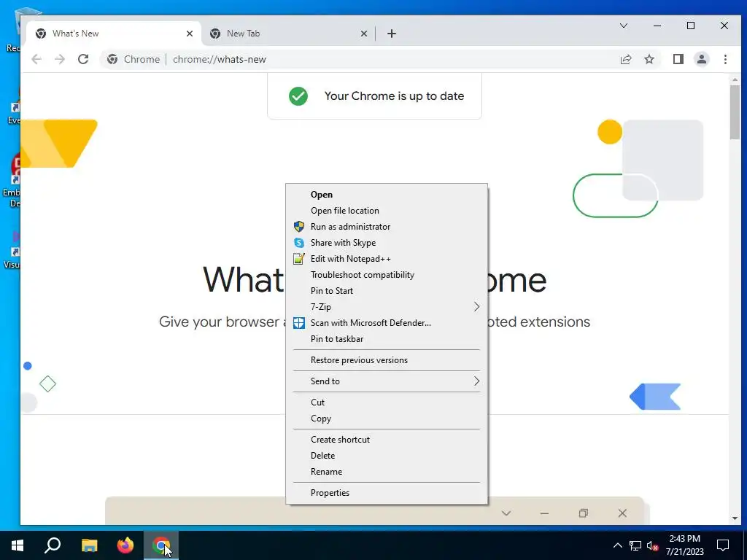Select Share with Skype
This screenshot has height=560, width=747.
pos(387,243)
